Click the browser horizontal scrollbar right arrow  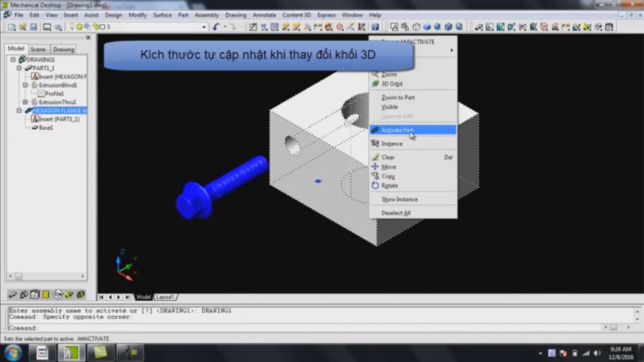click(83, 277)
